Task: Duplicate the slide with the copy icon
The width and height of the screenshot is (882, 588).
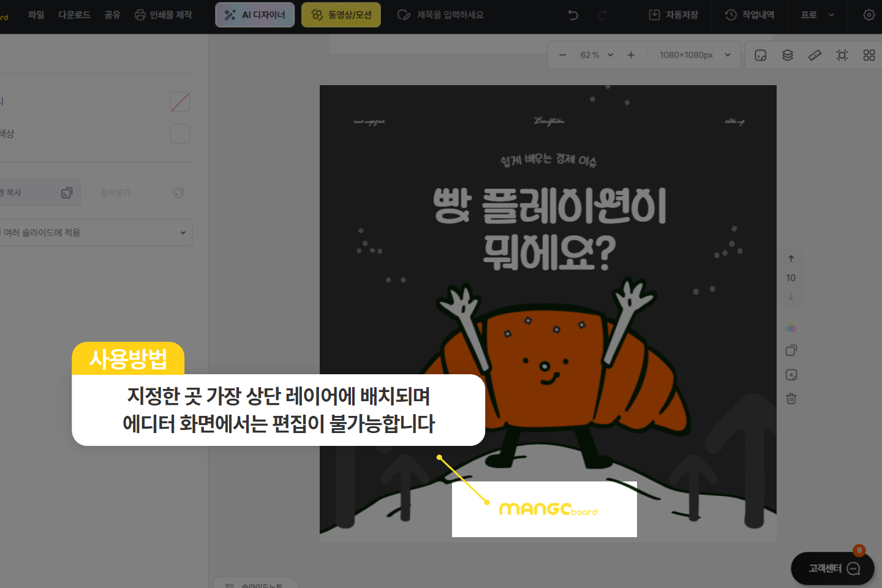Action: coord(791,350)
